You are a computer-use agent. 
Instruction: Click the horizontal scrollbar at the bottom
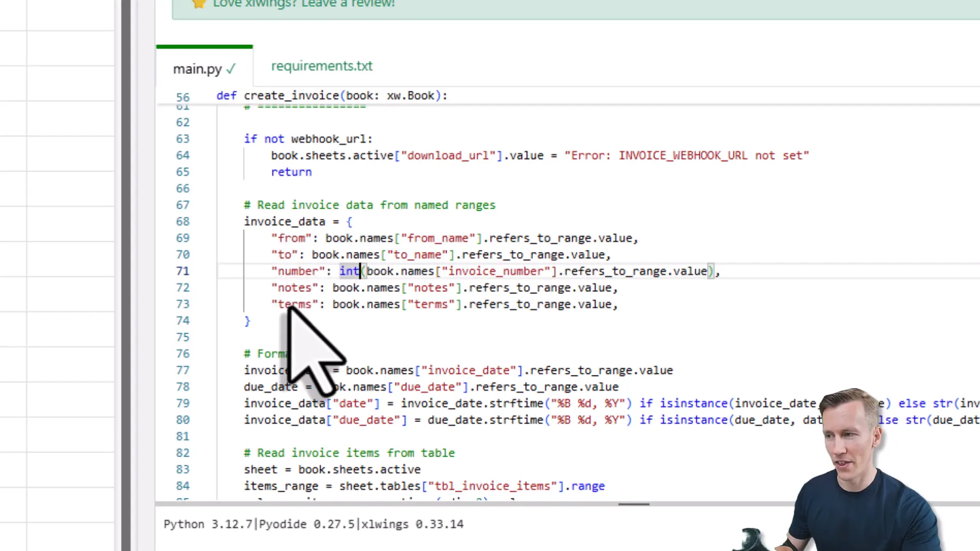click(x=633, y=505)
